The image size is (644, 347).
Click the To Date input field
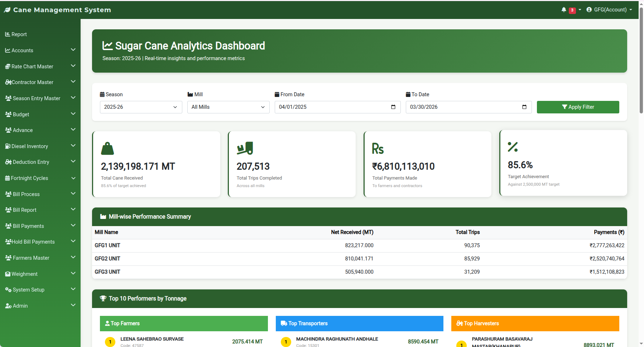468,107
